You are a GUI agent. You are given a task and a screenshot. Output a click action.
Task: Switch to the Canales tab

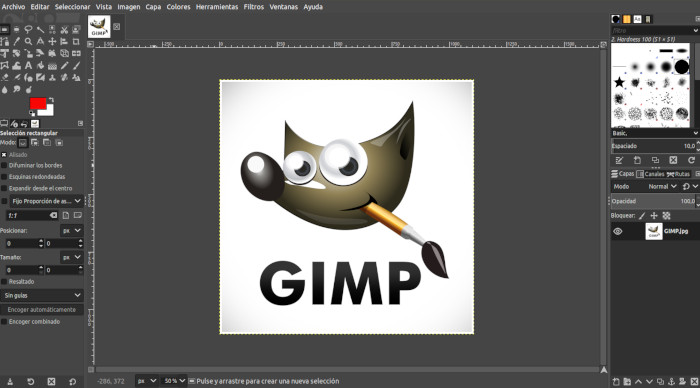tap(651, 174)
